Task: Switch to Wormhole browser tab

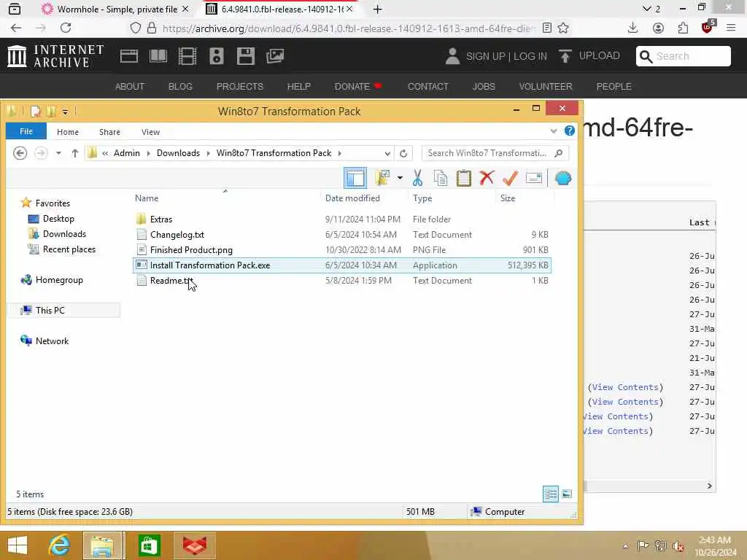Action: tap(115, 9)
